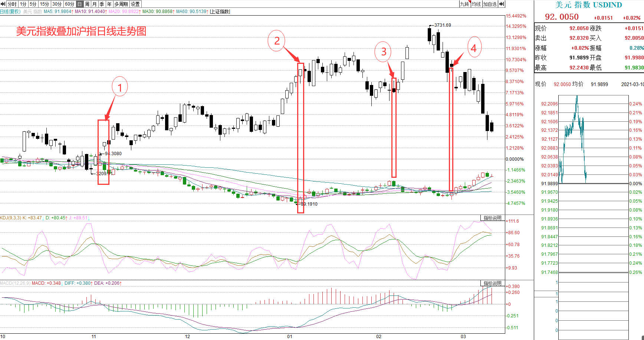This screenshot has height=340, width=644.
Task: Click the 日线(复权) label
Action: click(10, 12)
